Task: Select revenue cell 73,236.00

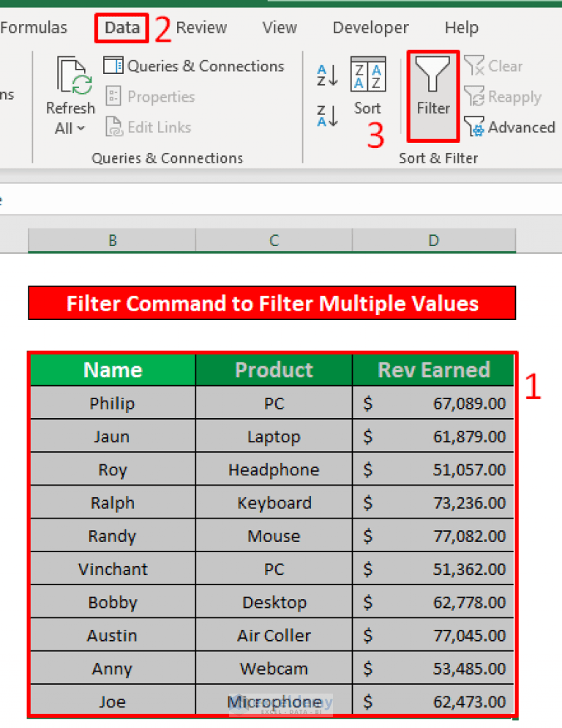Action: pos(433,502)
